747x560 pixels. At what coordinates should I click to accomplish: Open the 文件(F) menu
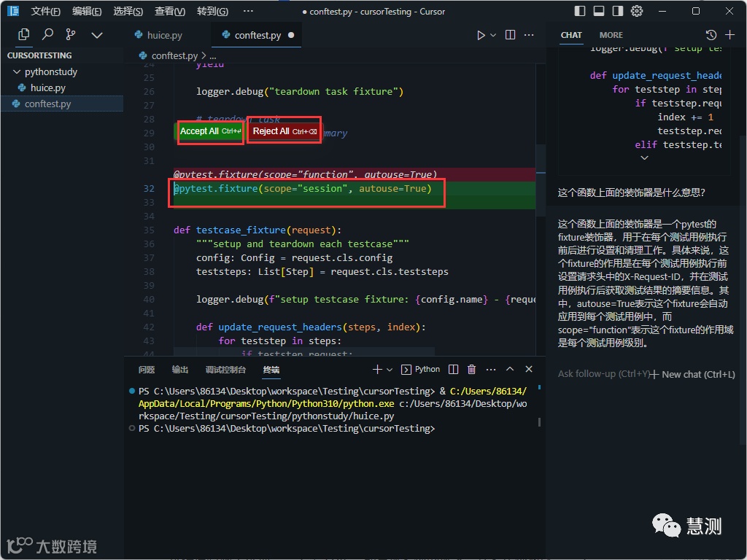[45, 11]
